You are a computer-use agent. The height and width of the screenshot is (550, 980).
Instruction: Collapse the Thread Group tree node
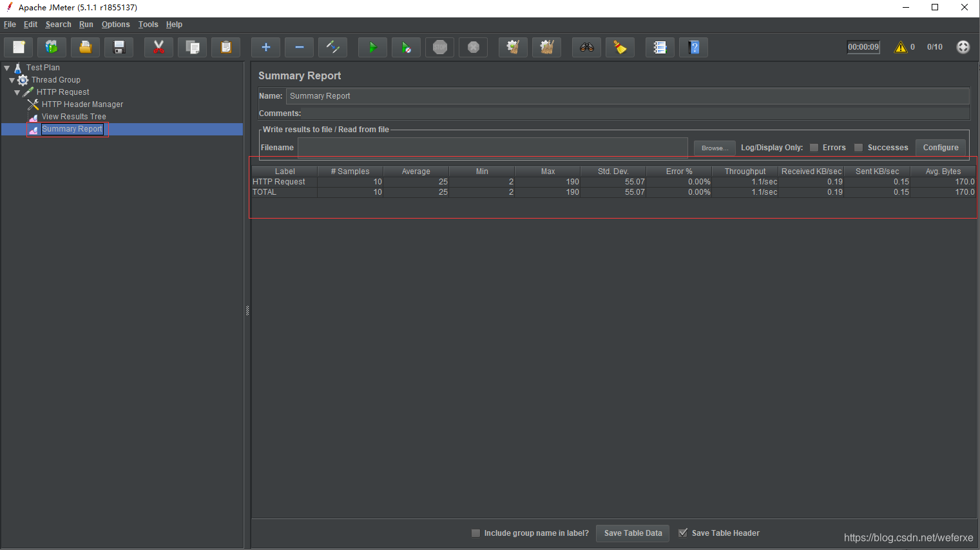(12, 80)
